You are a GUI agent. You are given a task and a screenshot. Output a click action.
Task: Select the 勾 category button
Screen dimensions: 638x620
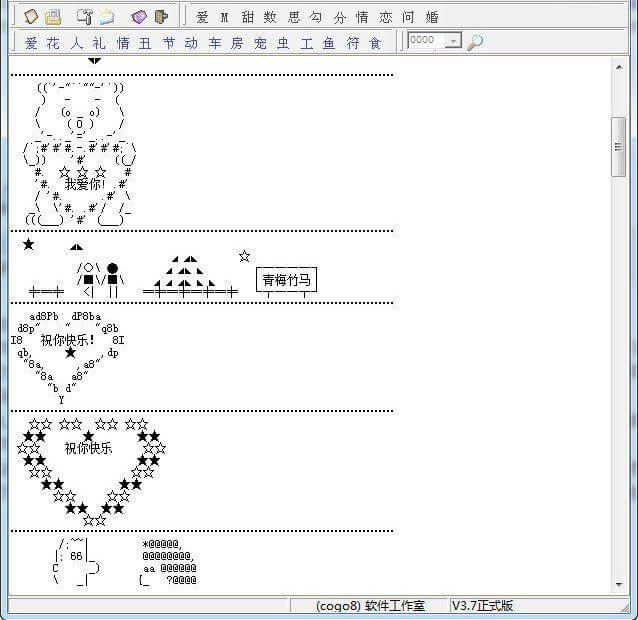pos(316,17)
